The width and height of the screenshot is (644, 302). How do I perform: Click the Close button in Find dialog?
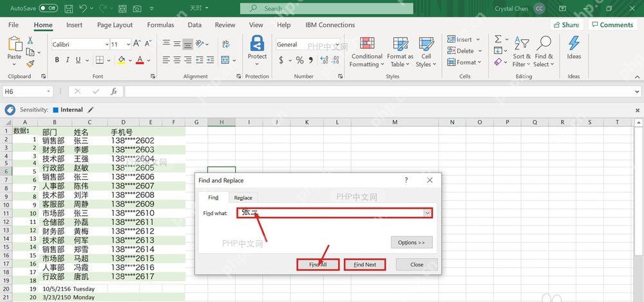point(417,265)
